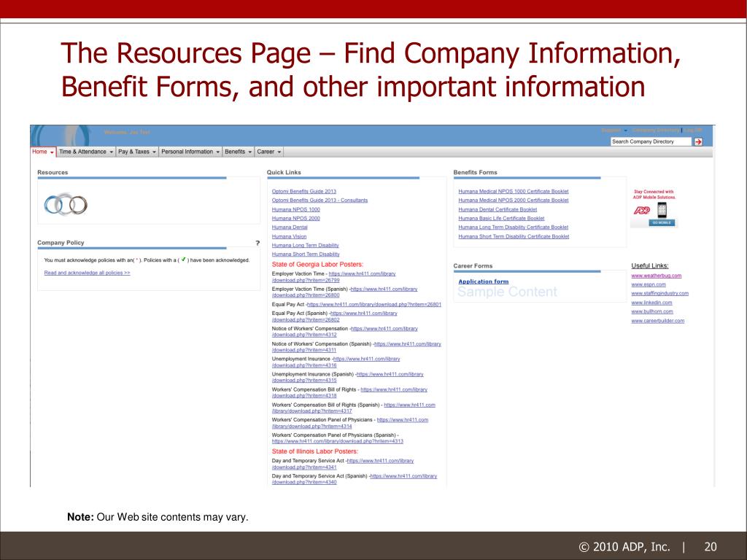This screenshot has height=560, width=747.
Task: Open Workers' Compensation Bill of Rights (Spanish) link
Action: pos(410,405)
